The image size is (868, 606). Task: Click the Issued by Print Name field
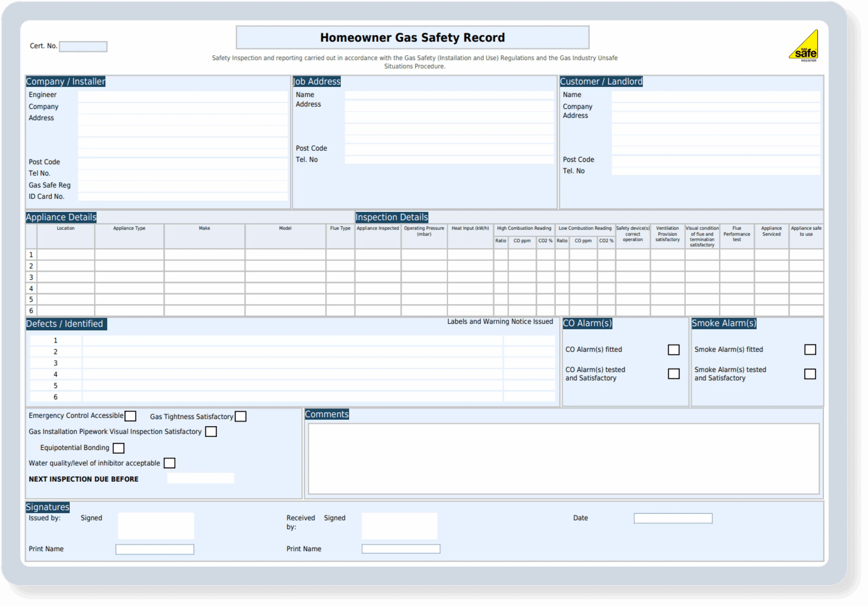point(155,549)
